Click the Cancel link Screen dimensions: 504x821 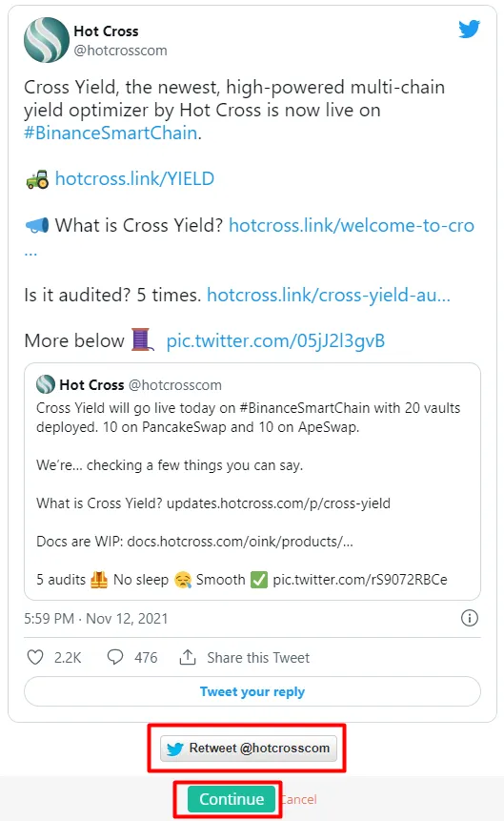(299, 799)
